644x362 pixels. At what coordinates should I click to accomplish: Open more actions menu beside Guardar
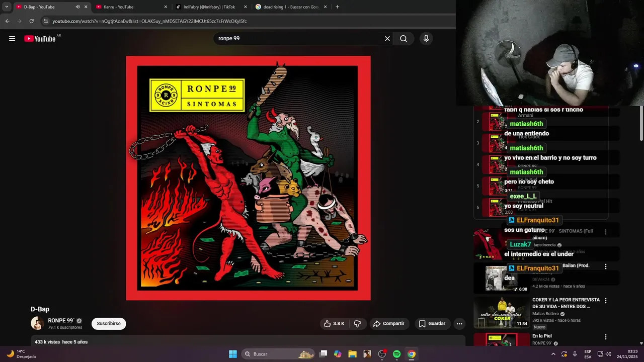click(x=459, y=324)
